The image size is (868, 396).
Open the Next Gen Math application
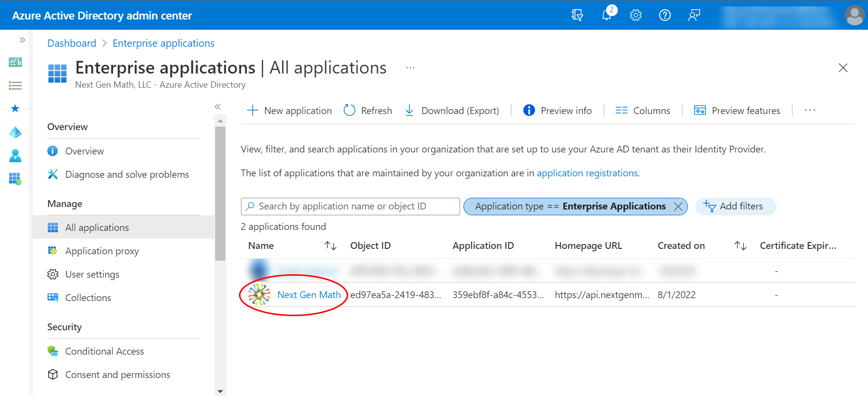309,295
